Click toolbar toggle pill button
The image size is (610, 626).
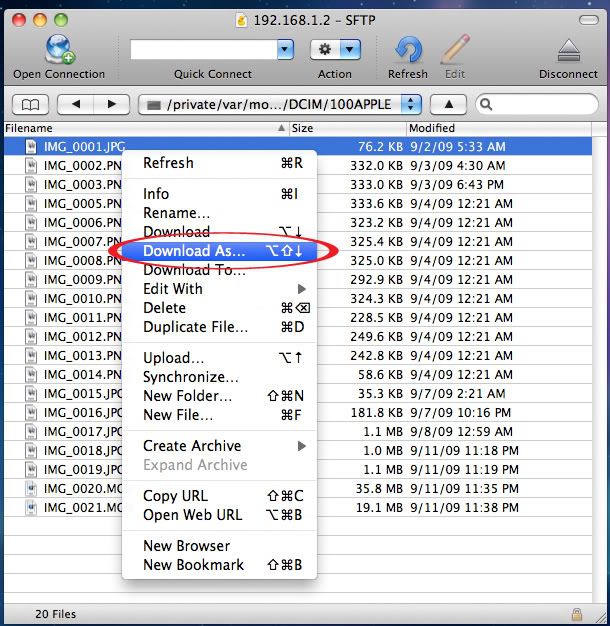click(x=588, y=20)
